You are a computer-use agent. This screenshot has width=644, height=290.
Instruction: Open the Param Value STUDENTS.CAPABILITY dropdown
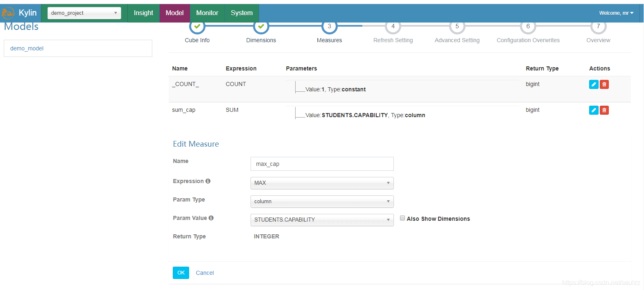pyautogui.click(x=322, y=220)
